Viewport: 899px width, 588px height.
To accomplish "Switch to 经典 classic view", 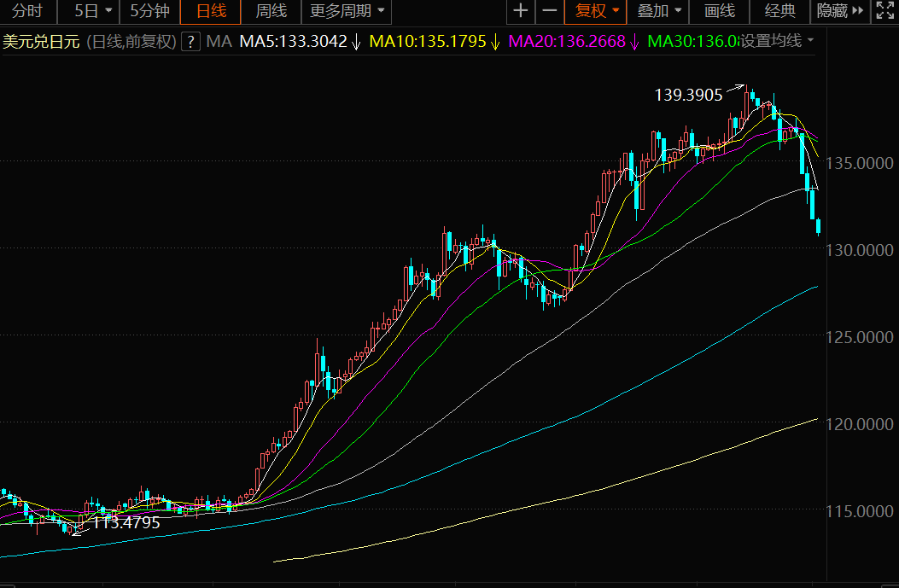I will [x=779, y=11].
